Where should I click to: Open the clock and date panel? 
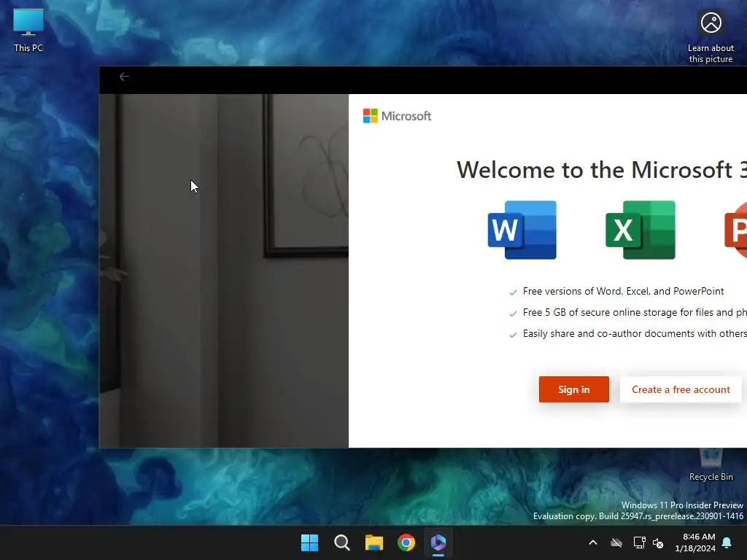(x=695, y=542)
